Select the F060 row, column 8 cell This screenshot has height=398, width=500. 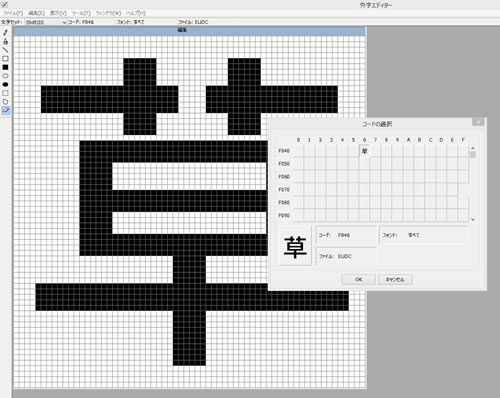(386, 177)
